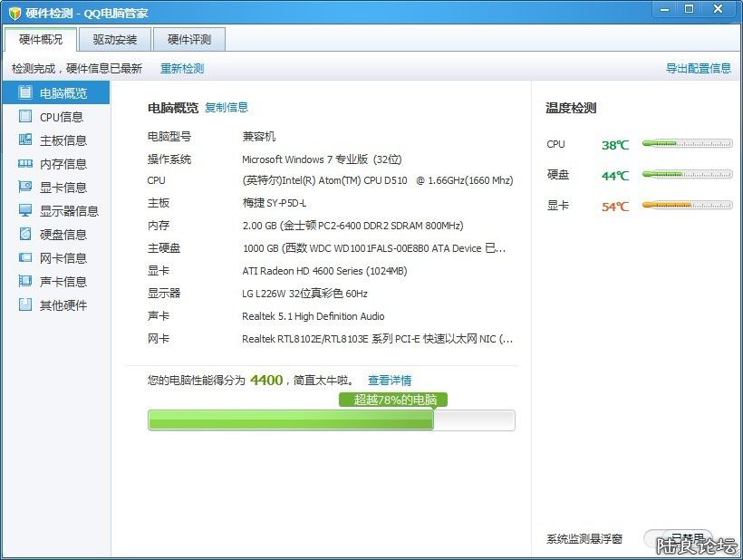This screenshot has width=743, height=560.
Task: Switch to the 驱动安装 tab
Action: (114, 40)
